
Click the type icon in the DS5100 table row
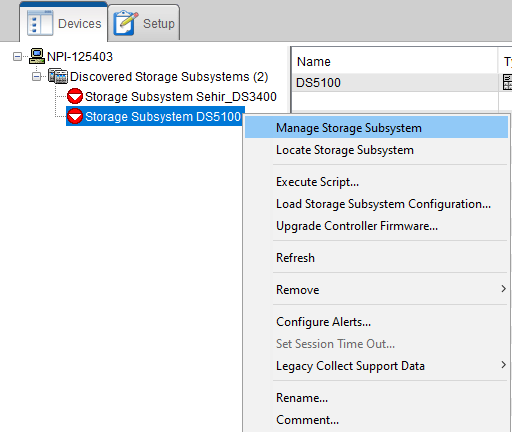point(507,82)
